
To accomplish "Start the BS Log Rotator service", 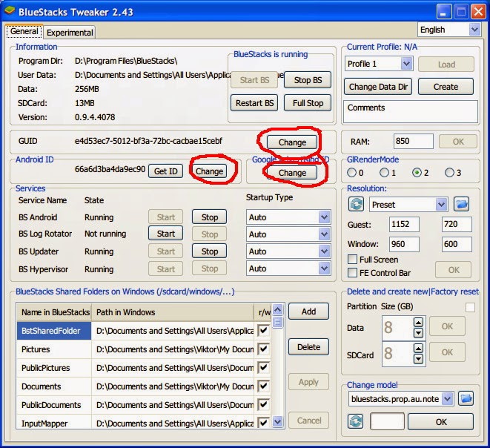I will coord(165,234).
